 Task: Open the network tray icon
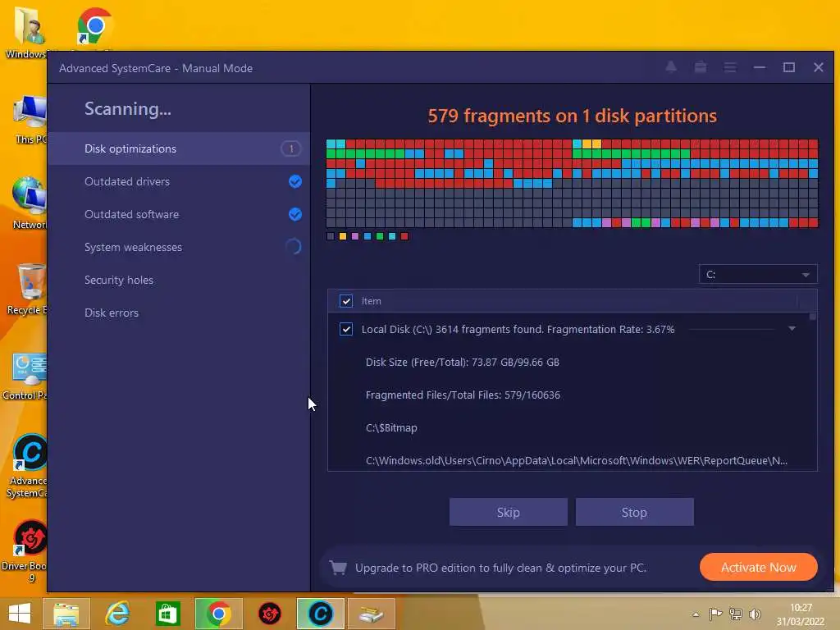[x=736, y=614]
